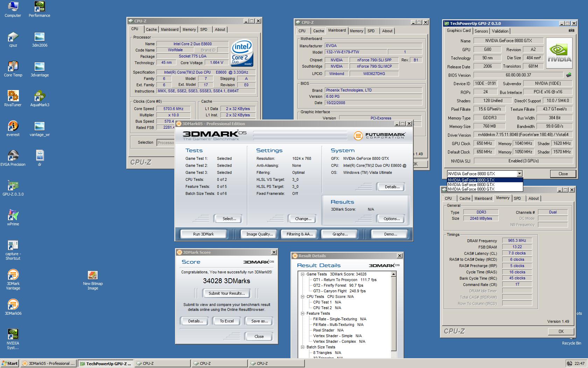Switch to TechPowerUp GPU-Z taskbar button
The width and height of the screenshot is (588, 368).
click(105, 363)
